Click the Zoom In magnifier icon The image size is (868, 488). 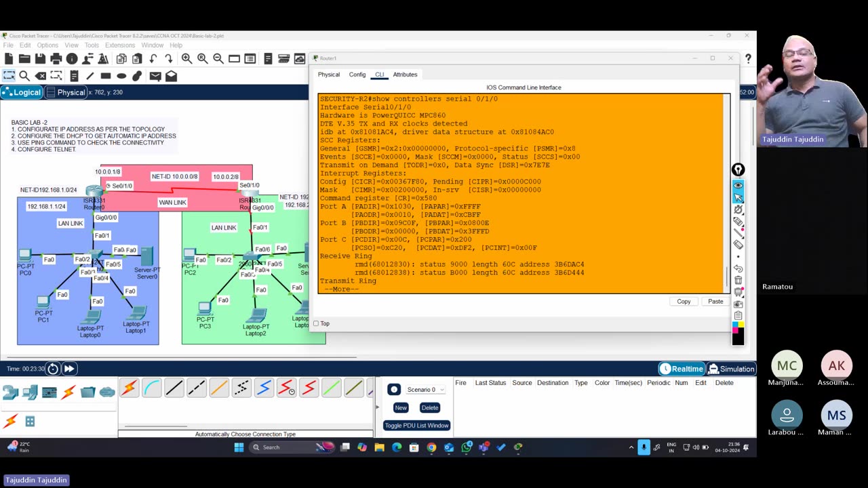(186, 59)
